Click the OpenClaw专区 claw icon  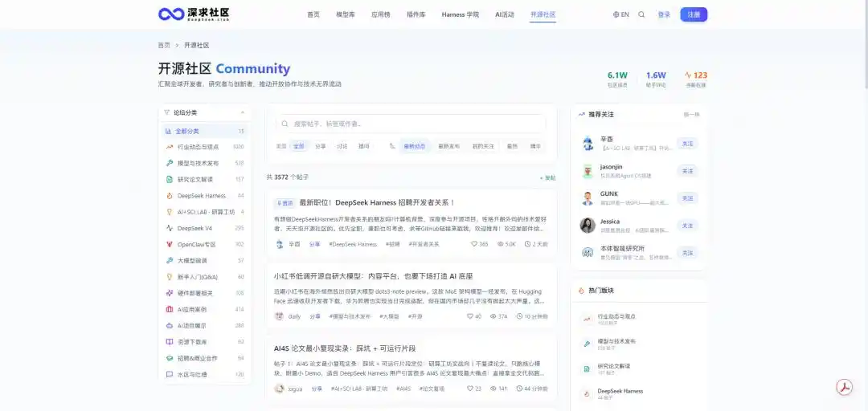pos(170,245)
